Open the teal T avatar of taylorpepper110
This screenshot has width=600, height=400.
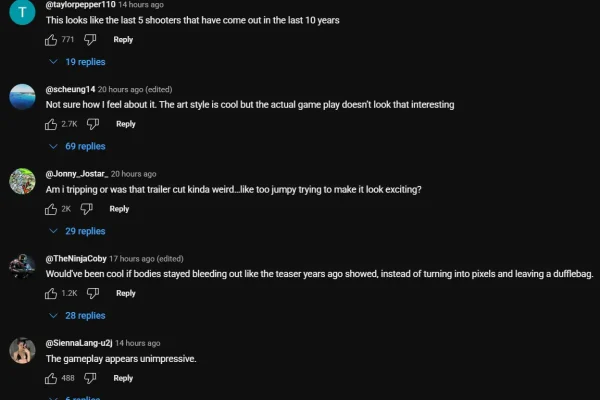tap(22, 12)
